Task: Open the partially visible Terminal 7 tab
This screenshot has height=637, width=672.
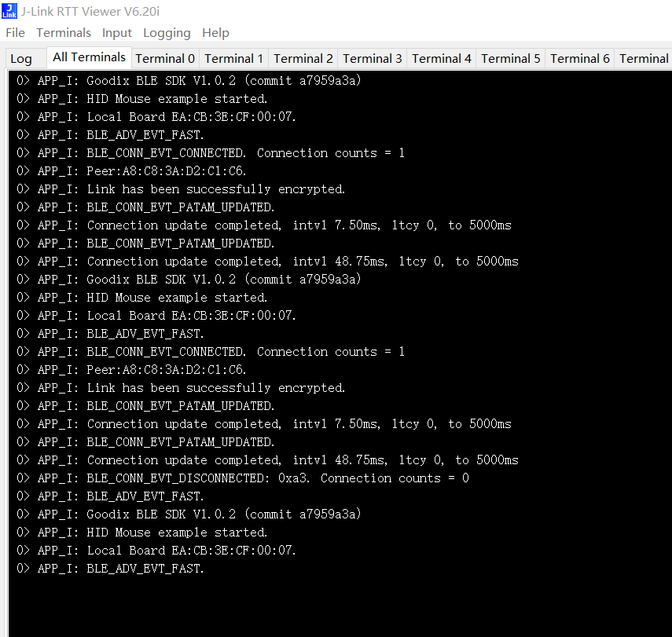Action: tap(644, 59)
